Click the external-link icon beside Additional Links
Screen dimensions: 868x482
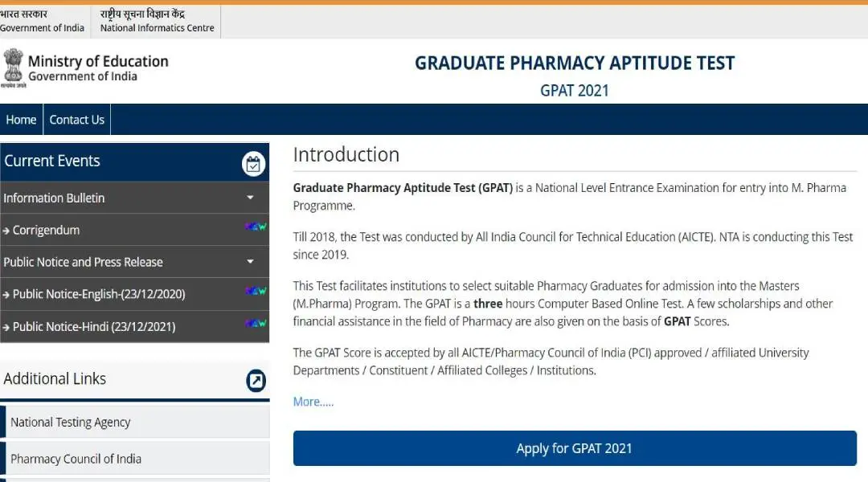coord(255,381)
